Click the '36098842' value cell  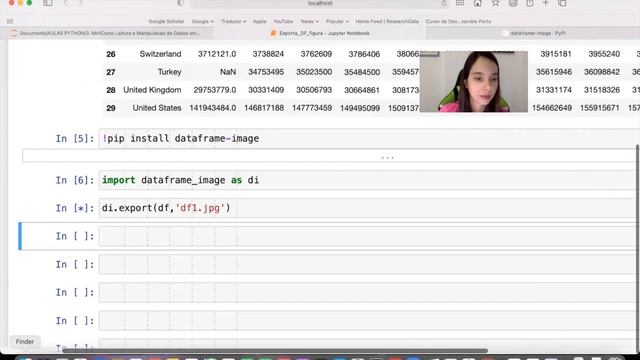coord(602,72)
